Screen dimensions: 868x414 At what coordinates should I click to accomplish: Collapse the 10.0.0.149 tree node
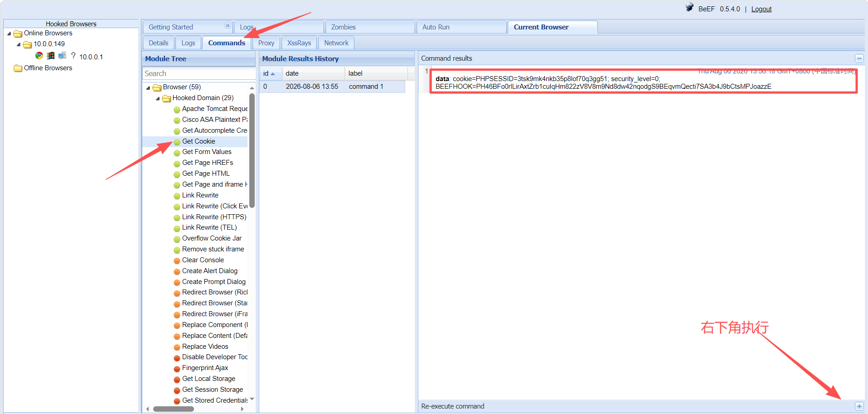pos(19,44)
